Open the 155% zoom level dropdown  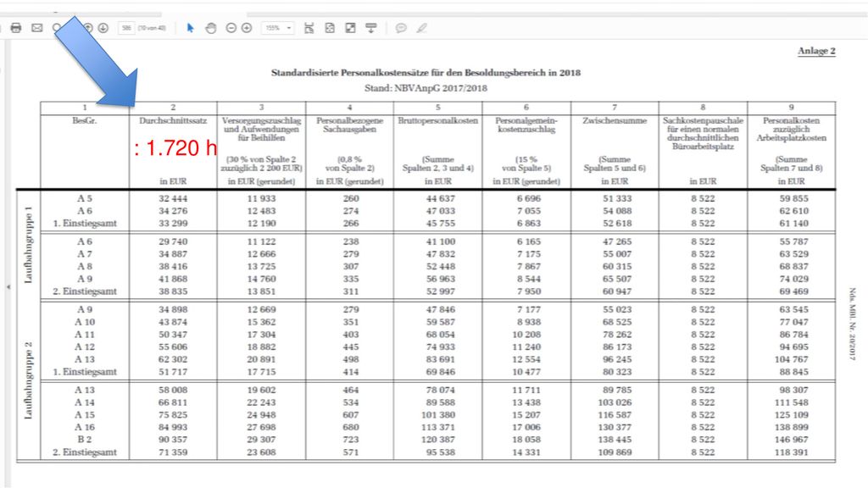pyautogui.click(x=277, y=28)
